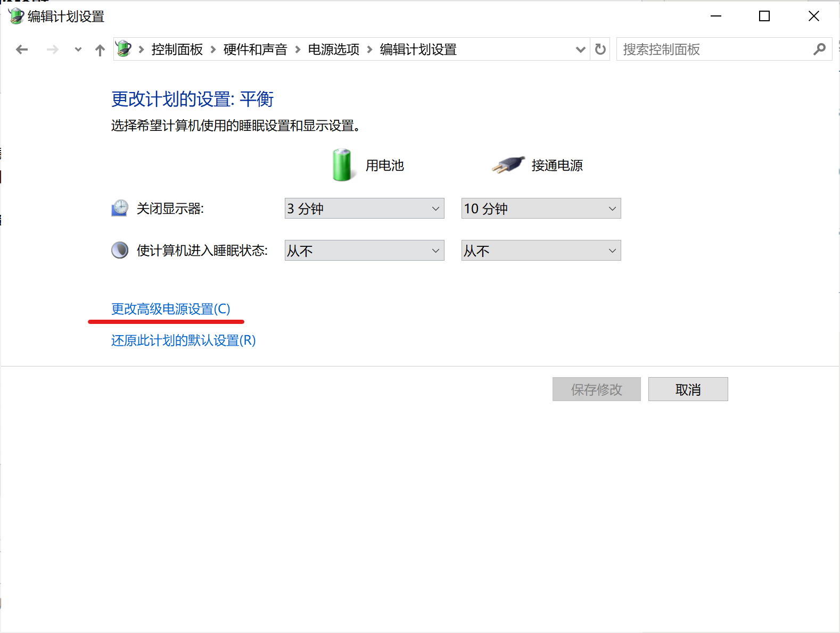This screenshot has height=633, width=840.
Task: Click the display clock icon beside 关闭显示器
Action: (120, 208)
